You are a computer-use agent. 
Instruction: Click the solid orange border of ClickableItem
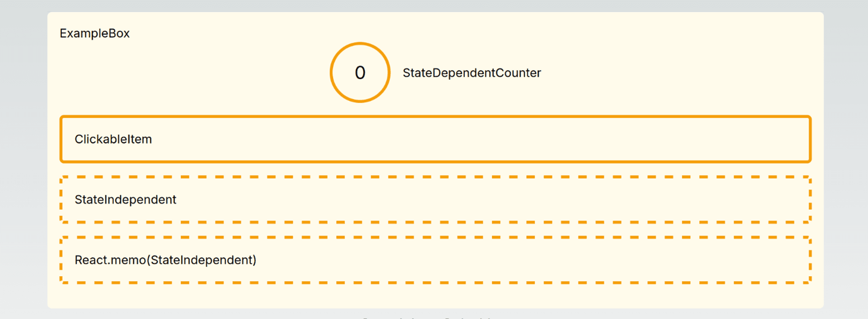[435, 117]
